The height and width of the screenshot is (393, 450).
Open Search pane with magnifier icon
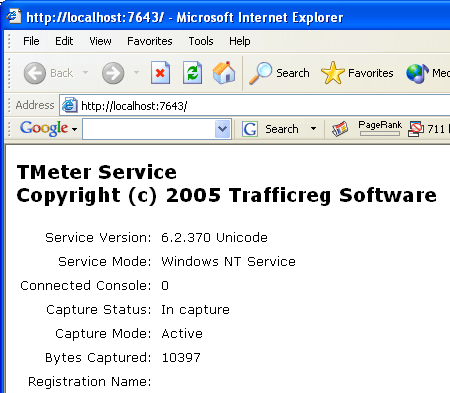point(260,73)
